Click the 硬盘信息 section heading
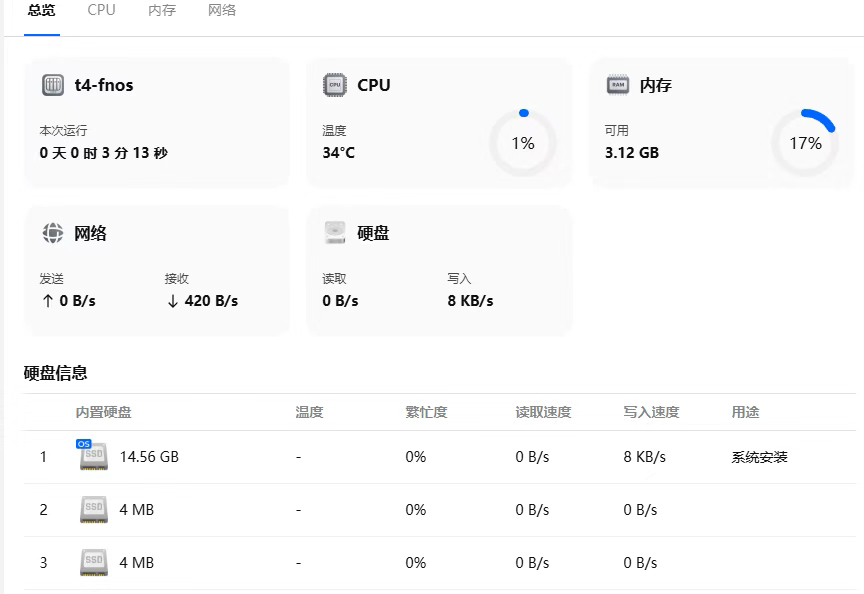This screenshot has width=864, height=594. point(56,373)
